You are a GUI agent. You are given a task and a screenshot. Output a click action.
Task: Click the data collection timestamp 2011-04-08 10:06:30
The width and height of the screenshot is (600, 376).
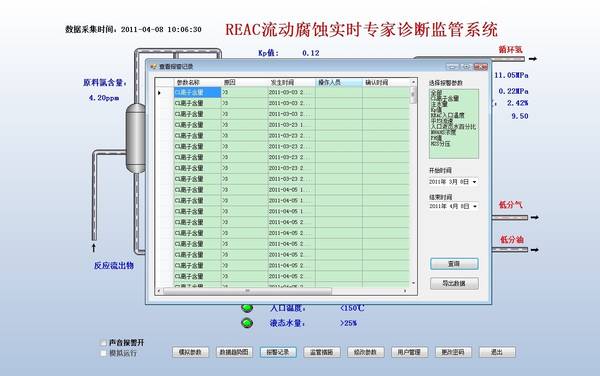coord(161,29)
